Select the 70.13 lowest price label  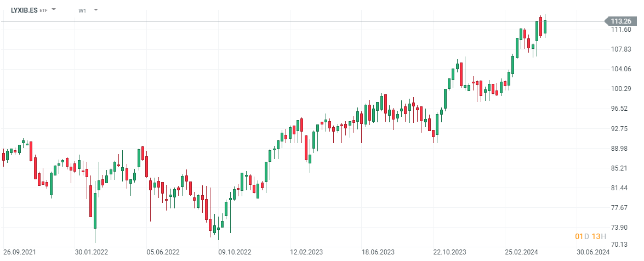[x=620, y=245]
